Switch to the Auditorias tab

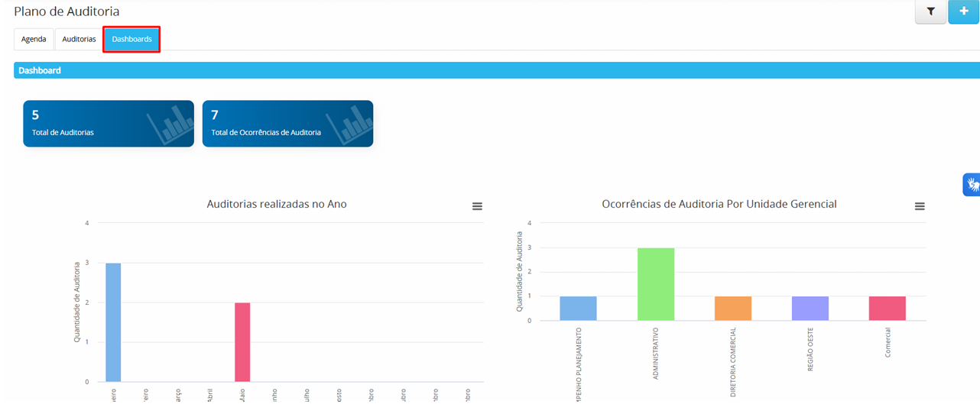[79, 39]
